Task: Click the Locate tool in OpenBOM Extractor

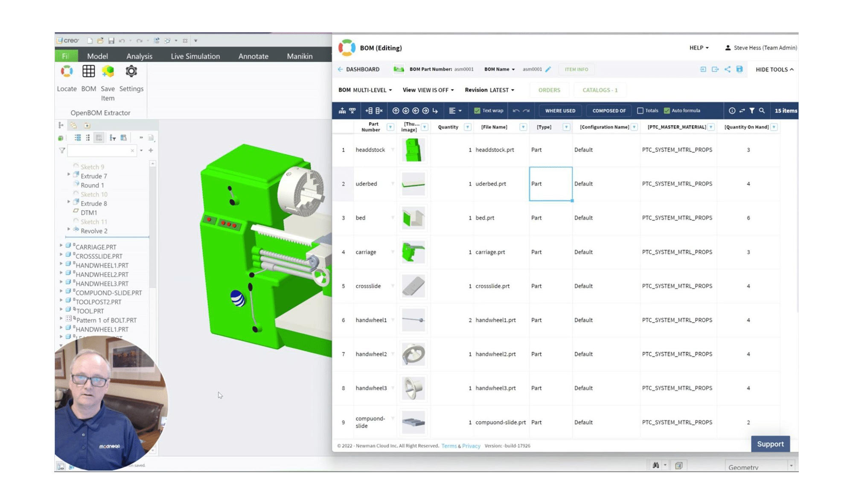Action: click(x=66, y=78)
